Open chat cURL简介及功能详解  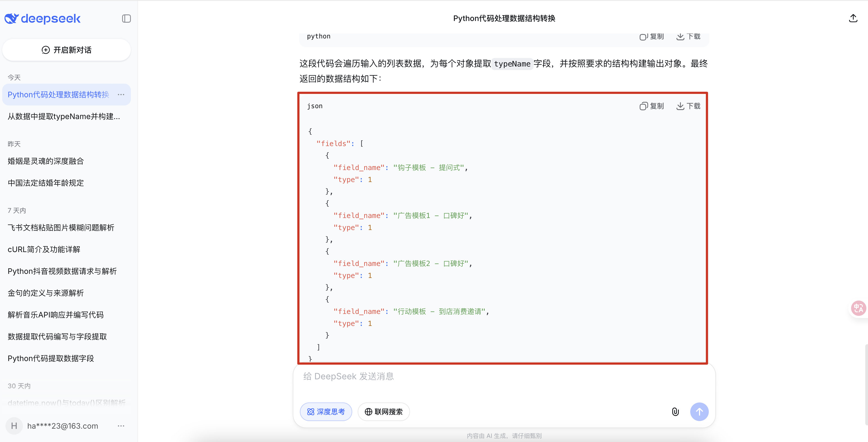44,249
